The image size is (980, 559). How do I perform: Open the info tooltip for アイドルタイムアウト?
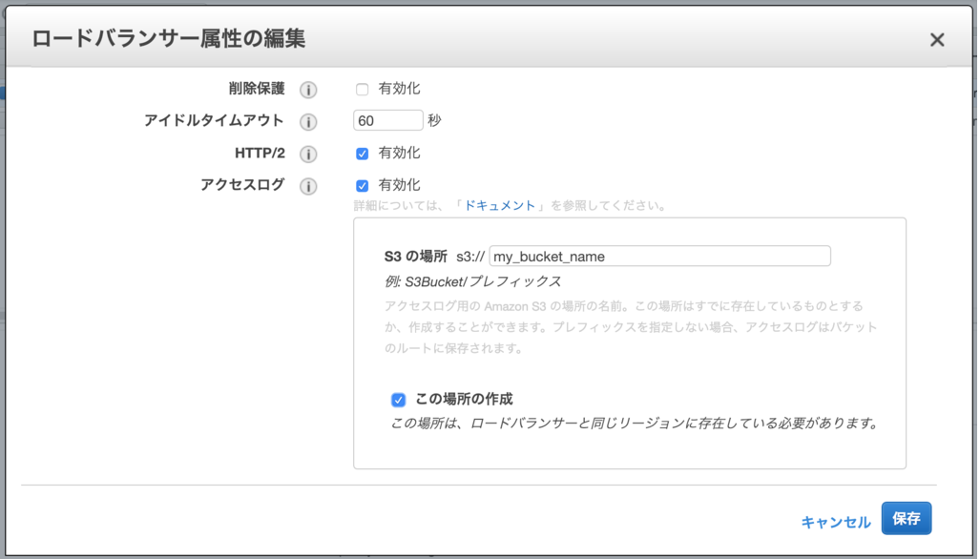pyautogui.click(x=308, y=121)
